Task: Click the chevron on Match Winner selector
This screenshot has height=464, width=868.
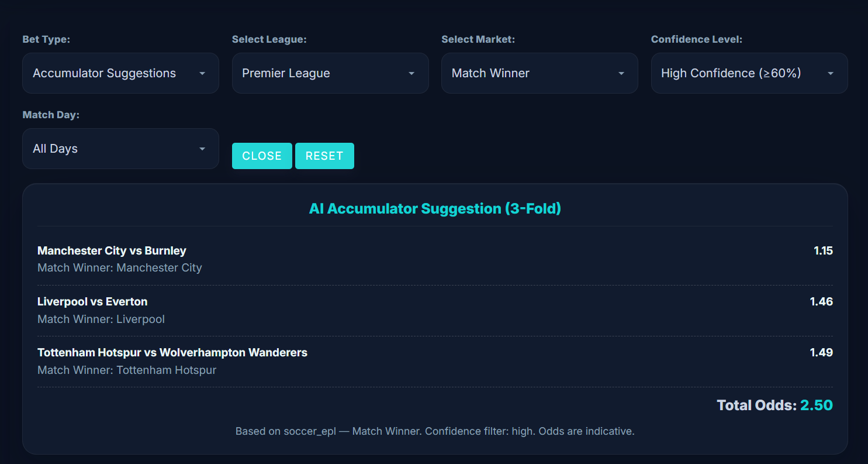Action: coord(621,73)
